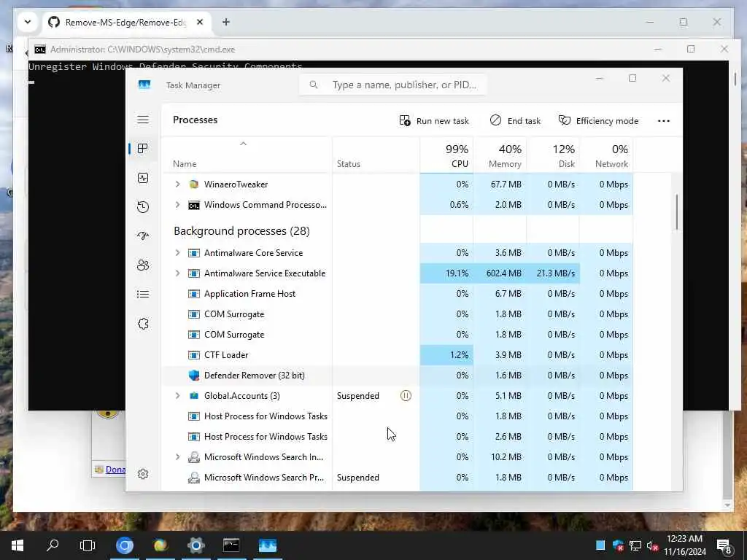
Task: Open the App history sidebar icon
Action: click(143, 207)
